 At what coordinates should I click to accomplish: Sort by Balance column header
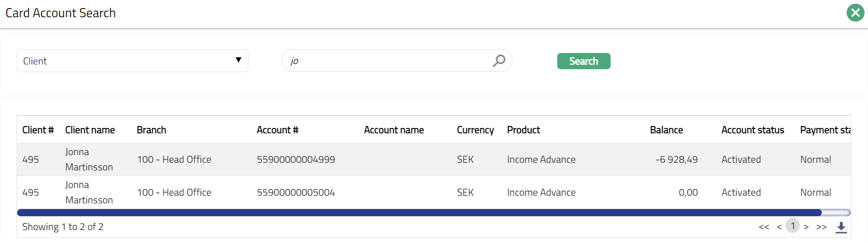(x=666, y=130)
